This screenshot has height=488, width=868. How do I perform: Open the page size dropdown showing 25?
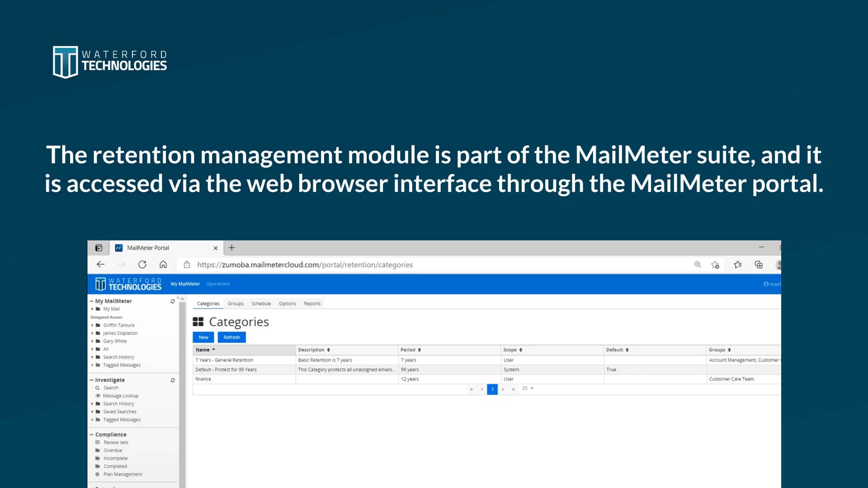pyautogui.click(x=528, y=389)
